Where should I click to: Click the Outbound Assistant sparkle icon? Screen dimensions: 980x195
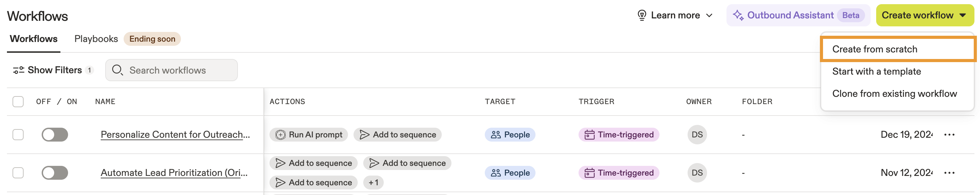click(738, 15)
